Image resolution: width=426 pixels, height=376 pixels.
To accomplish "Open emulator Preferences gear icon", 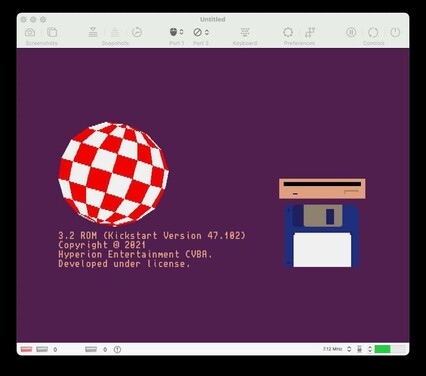I will pyautogui.click(x=288, y=32).
